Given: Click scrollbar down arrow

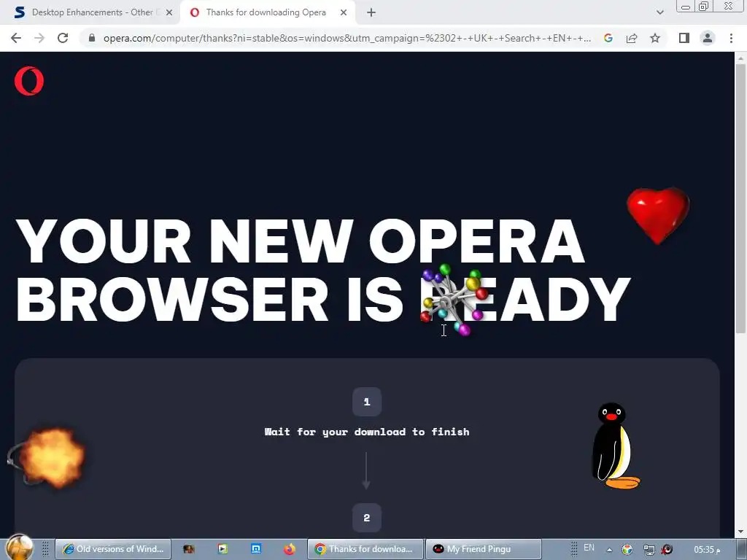Looking at the screenshot, I should pos(740,532).
